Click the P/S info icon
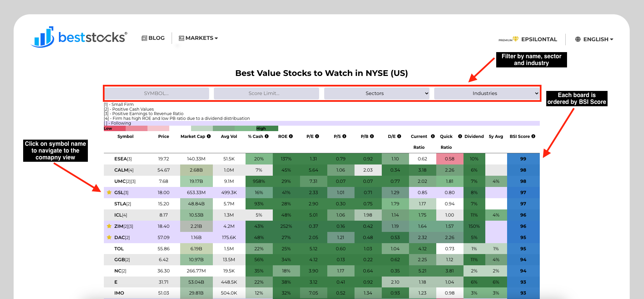644x299 pixels. tap(344, 136)
